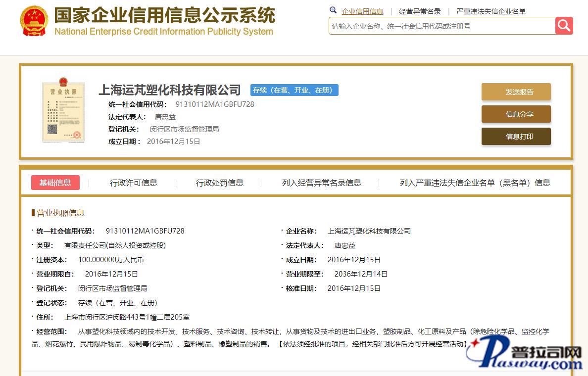Click the red magnifier search button
The height and width of the screenshot is (376, 588).
tap(564, 26)
